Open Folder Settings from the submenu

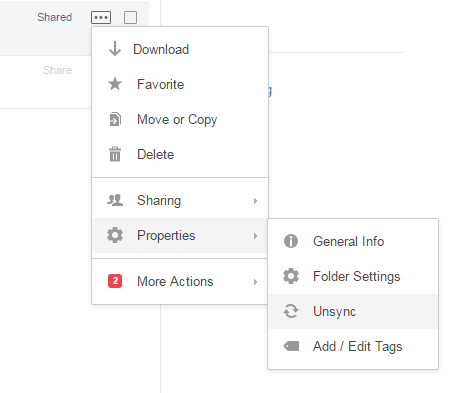pyautogui.click(x=353, y=276)
